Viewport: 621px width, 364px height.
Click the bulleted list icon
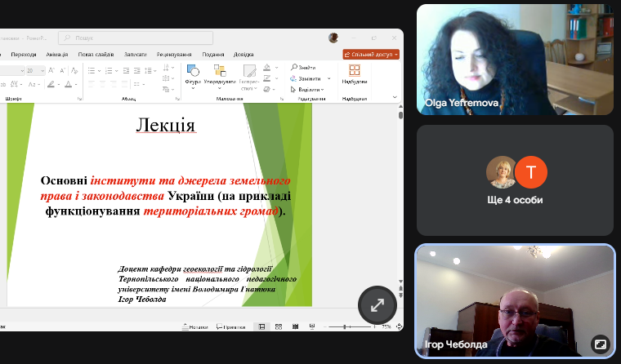[x=92, y=71]
